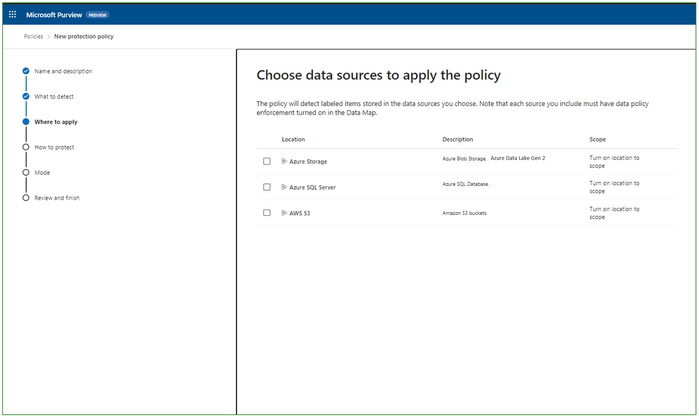Click the 'How to protect' step circle
The width and height of the screenshot is (699, 417).
coord(26,147)
